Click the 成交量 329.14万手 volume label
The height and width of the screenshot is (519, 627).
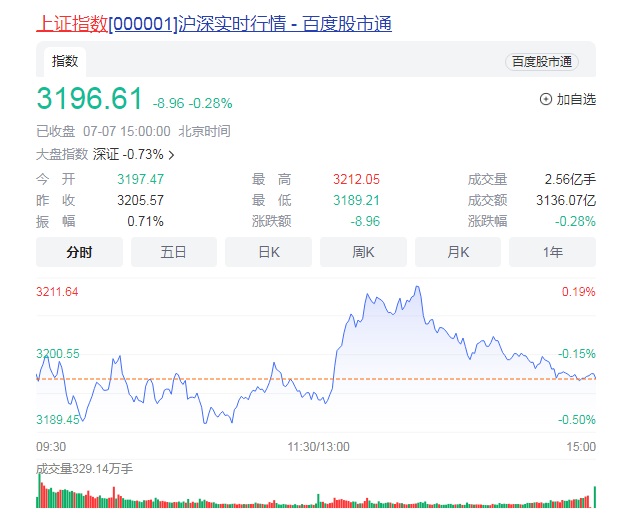[84, 467]
